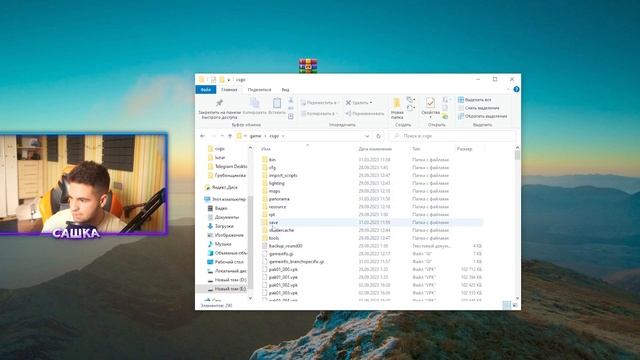The width and height of the screenshot is (640, 360).
Task: Open Документы in navigation pane
Action: coord(223,217)
